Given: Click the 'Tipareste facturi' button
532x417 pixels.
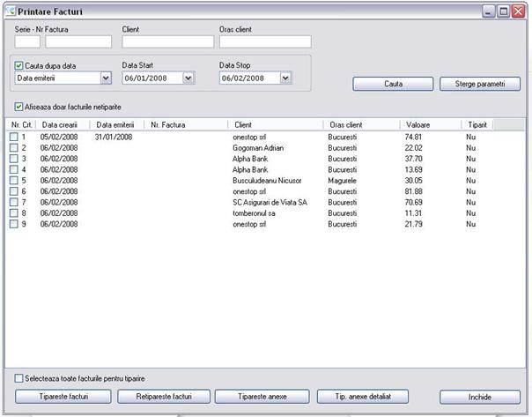Looking at the screenshot, I should pos(63,397).
